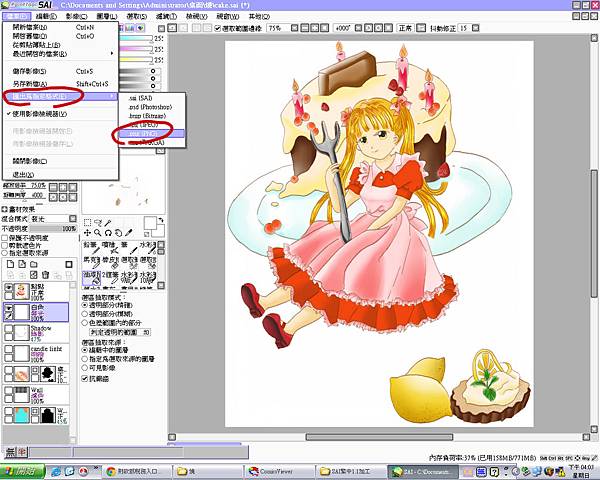Toggle visibility of the 白色 layer
This screenshot has height=480, width=600.
pos(8,308)
